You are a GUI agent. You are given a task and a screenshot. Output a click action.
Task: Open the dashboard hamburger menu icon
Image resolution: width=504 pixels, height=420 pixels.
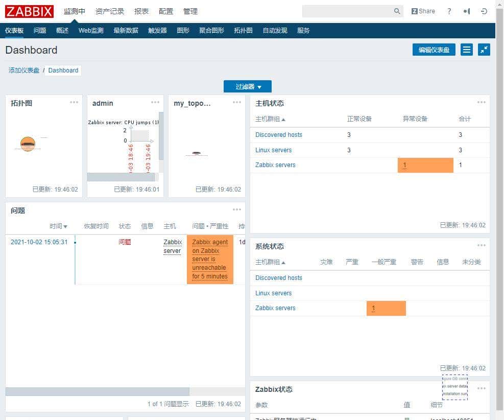click(467, 50)
